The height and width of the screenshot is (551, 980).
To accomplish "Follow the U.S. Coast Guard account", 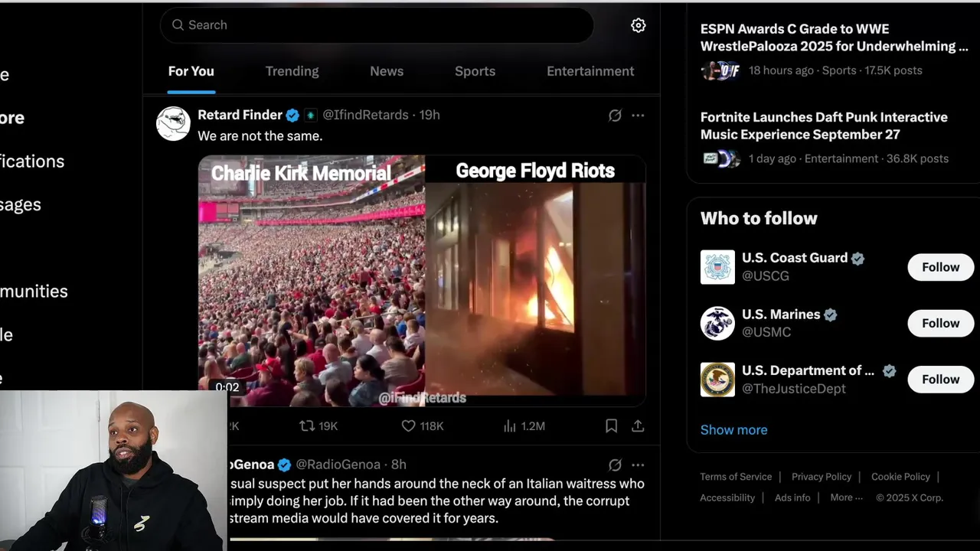I will point(940,267).
